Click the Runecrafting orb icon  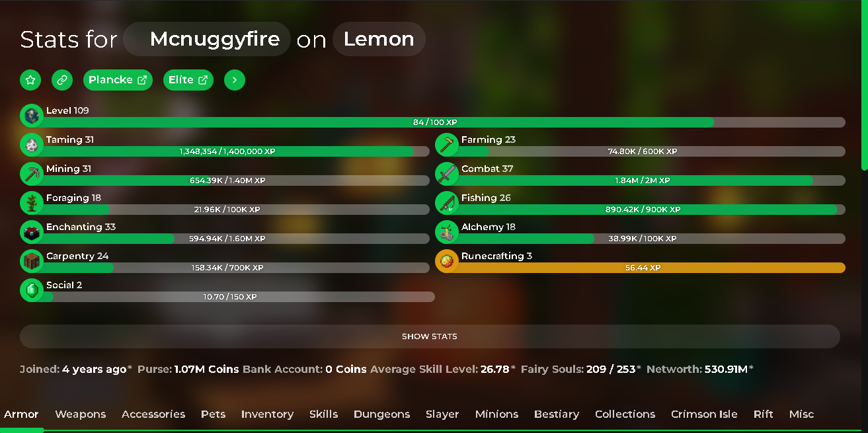pos(447,260)
